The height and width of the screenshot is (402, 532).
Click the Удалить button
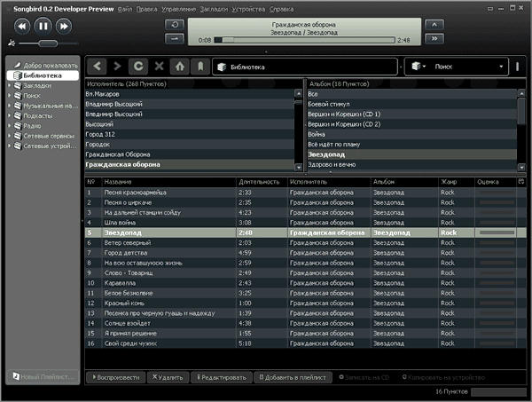pyautogui.click(x=168, y=377)
